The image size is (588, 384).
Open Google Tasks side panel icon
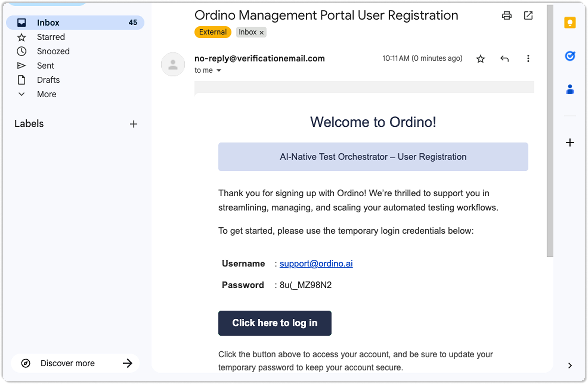[570, 56]
